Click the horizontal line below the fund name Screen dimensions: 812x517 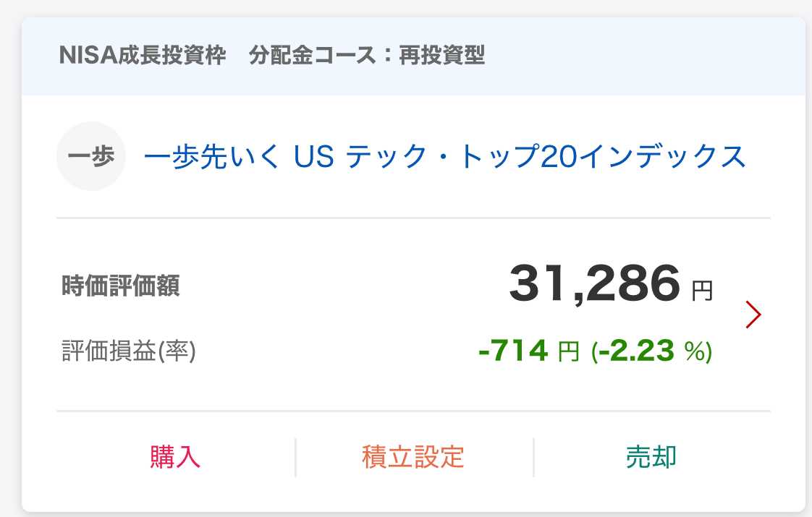coord(413,218)
